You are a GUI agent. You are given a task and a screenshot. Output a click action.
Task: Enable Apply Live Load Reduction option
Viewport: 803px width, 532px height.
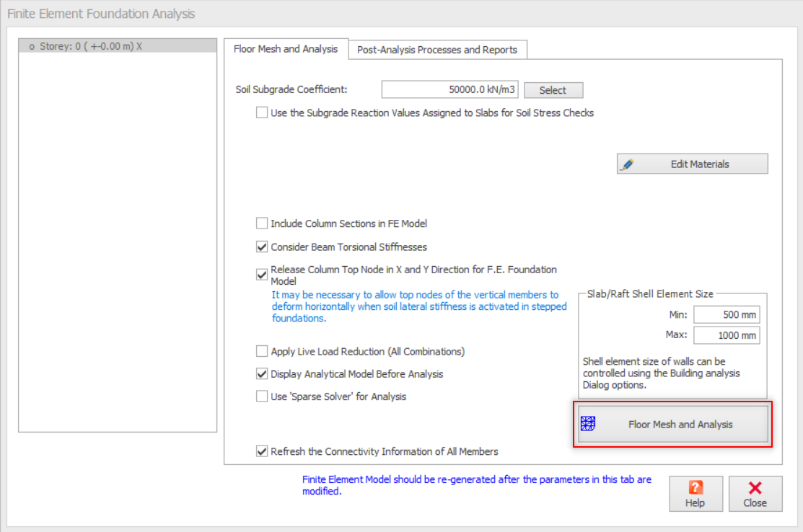point(262,351)
